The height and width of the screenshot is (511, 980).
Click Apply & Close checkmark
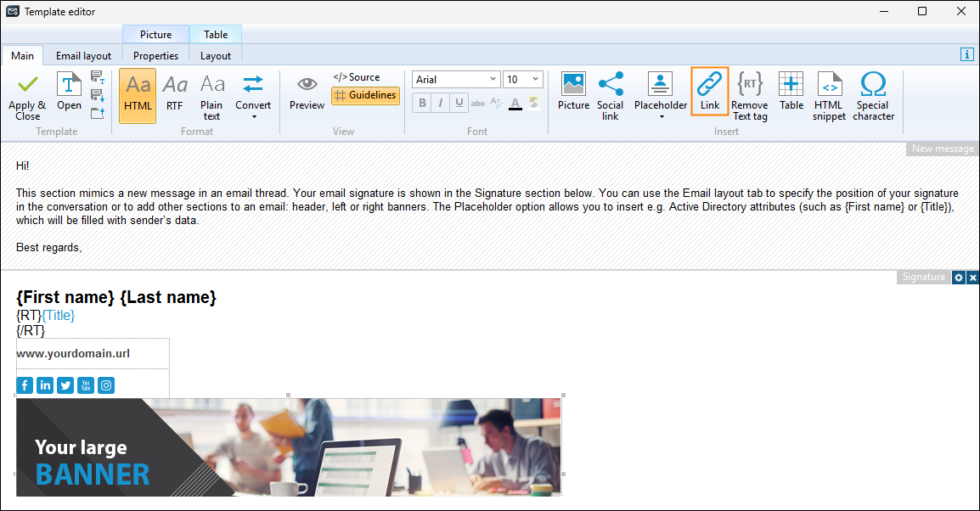27,96
